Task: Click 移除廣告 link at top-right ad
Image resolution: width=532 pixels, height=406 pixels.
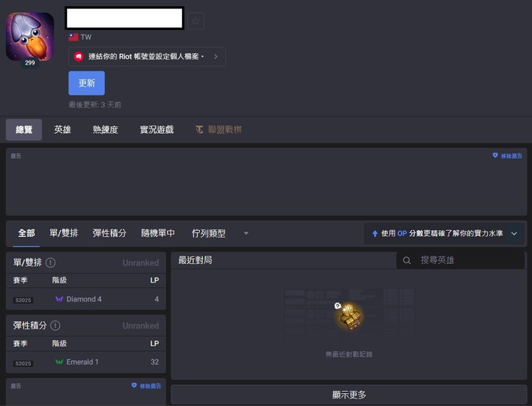Action: [x=507, y=156]
